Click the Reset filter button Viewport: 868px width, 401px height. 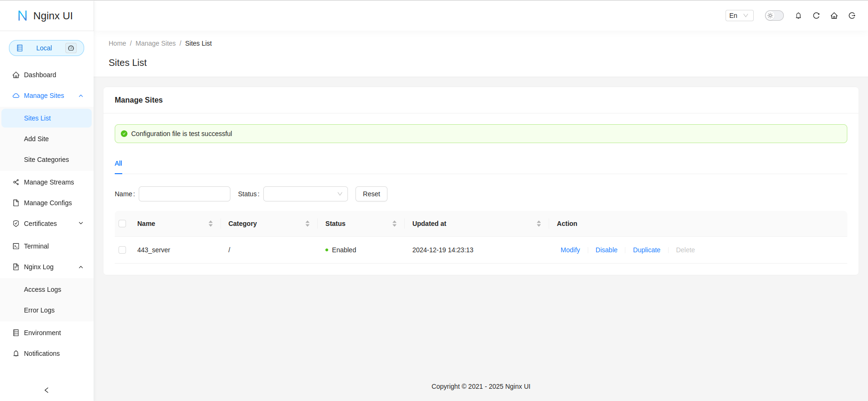(371, 194)
